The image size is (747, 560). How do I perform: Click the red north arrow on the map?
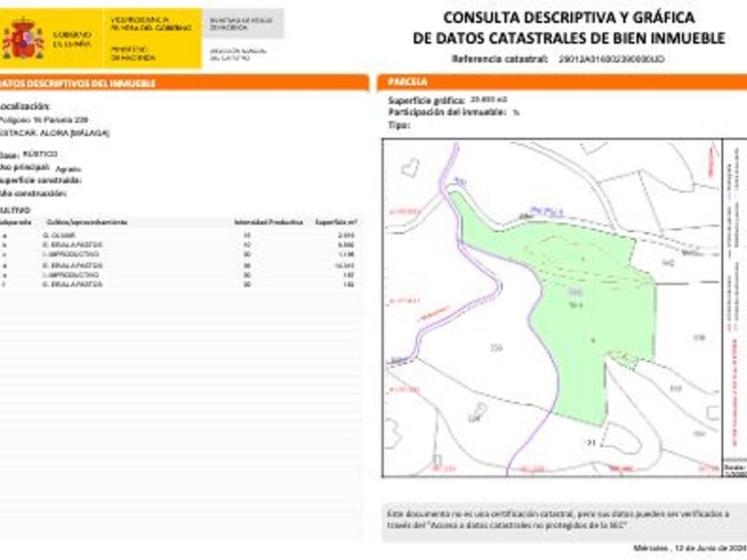[713, 162]
